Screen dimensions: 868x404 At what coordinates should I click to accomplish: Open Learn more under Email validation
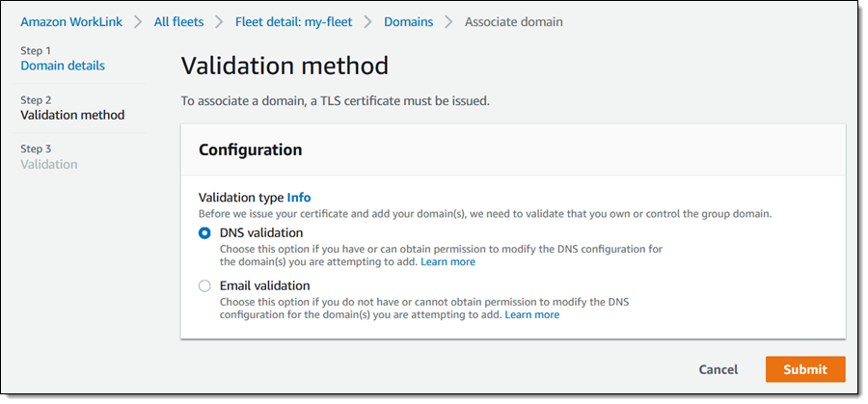531,314
